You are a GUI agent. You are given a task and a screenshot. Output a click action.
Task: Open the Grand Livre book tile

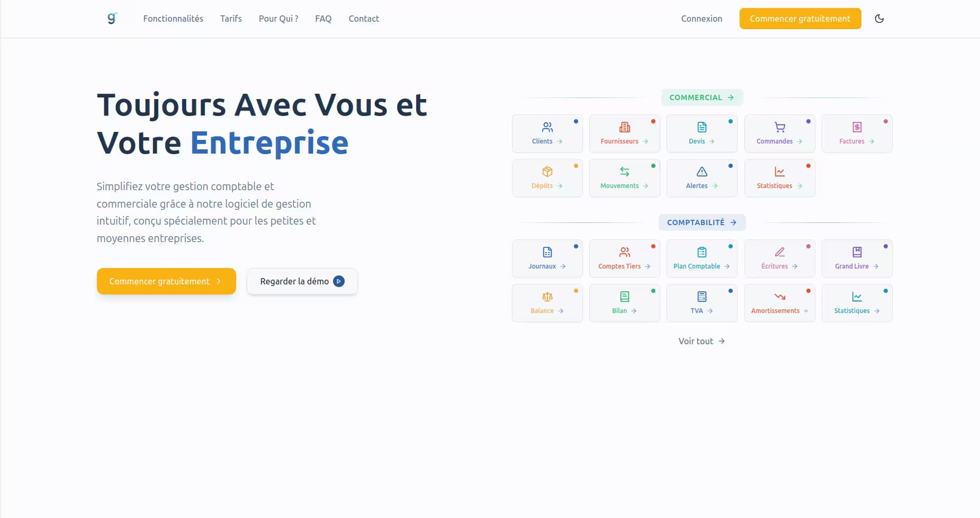pyautogui.click(x=857, y=258)
